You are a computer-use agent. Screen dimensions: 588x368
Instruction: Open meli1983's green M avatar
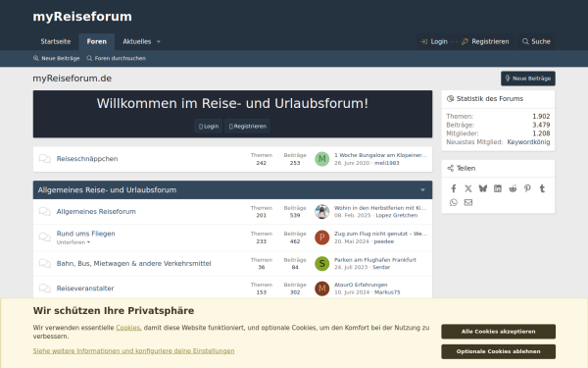click(x=321, y=159)
